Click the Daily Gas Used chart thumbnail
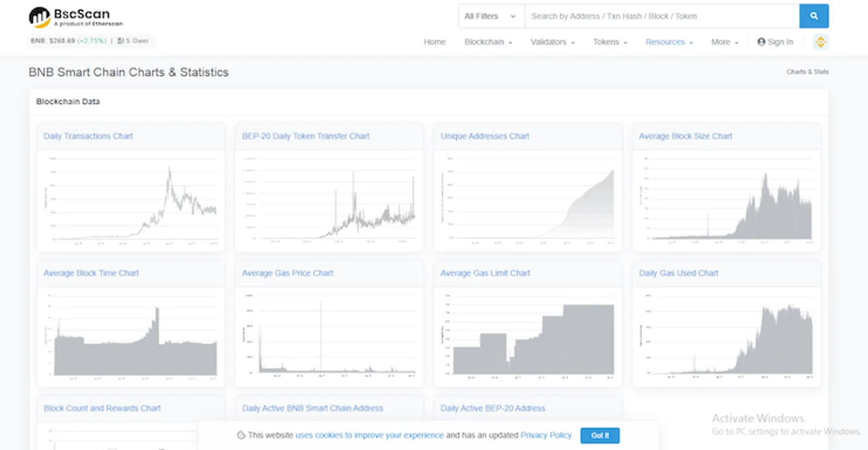Screen dimensions: 868x450 726,337
